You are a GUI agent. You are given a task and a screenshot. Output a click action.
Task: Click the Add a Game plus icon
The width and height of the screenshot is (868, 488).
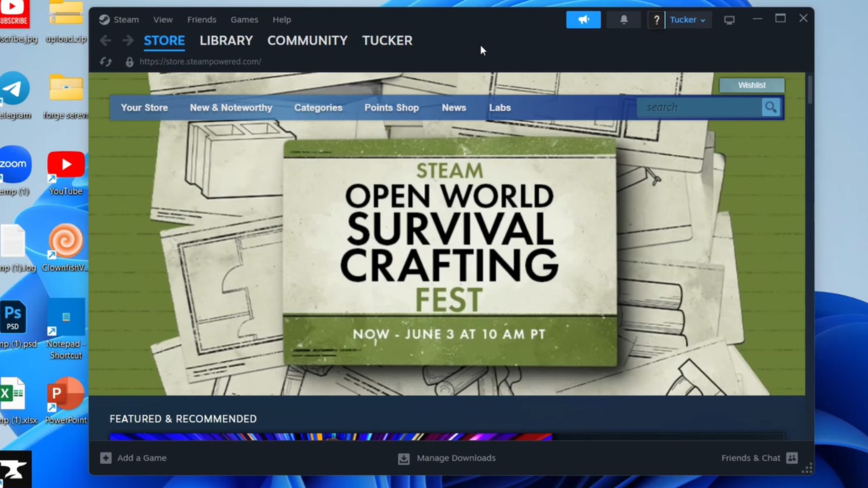coord(106,458)
